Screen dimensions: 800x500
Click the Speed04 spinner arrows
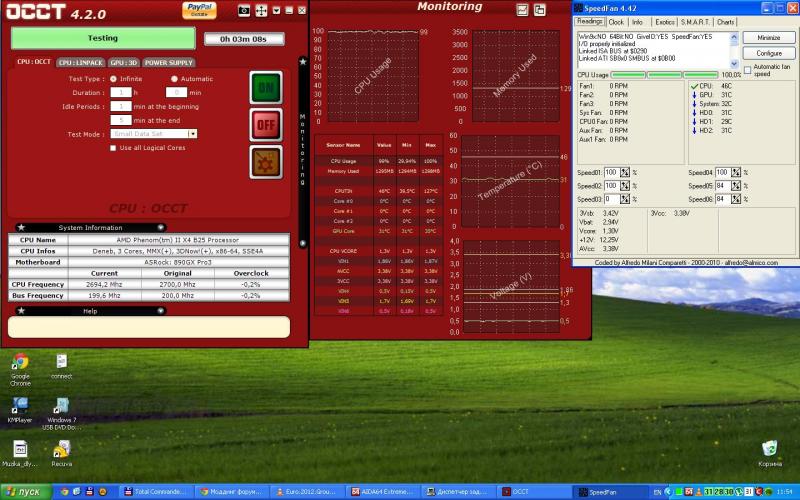[736, 172]
